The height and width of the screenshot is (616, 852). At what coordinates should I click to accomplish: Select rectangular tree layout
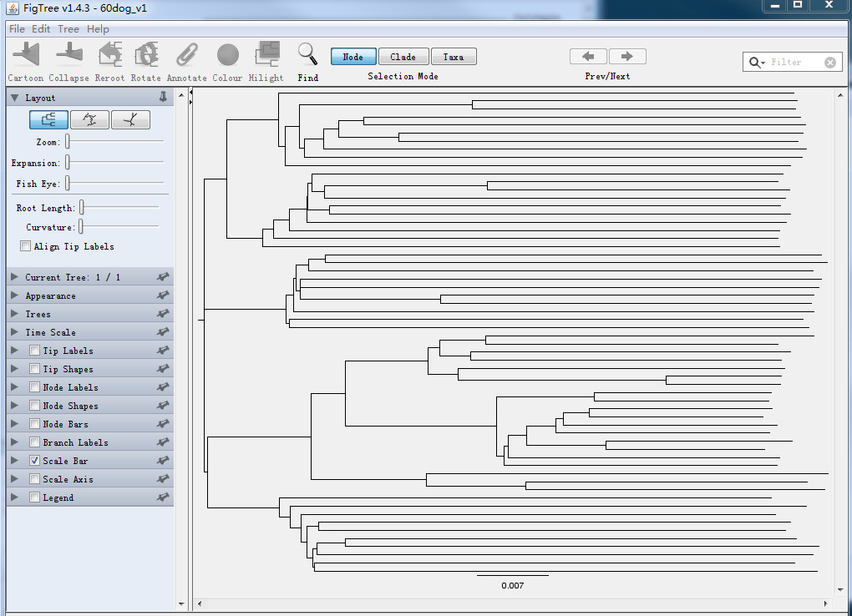49,119
